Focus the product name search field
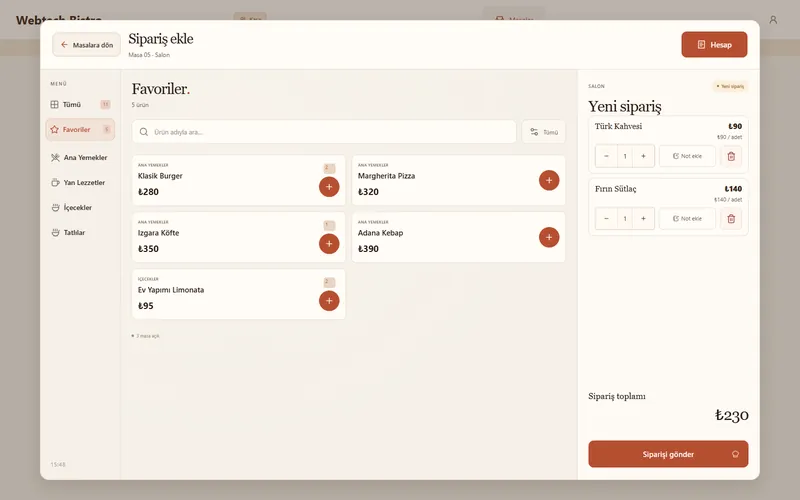Viewport: 800px width, 500px height. click(x=324, y=132)
